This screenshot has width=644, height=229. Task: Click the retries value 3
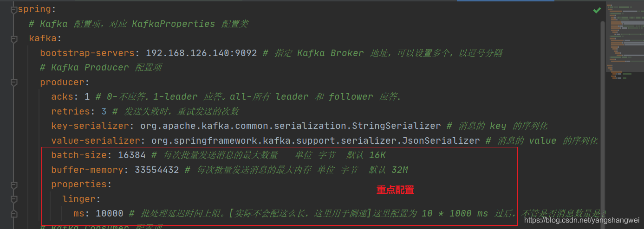104,112
